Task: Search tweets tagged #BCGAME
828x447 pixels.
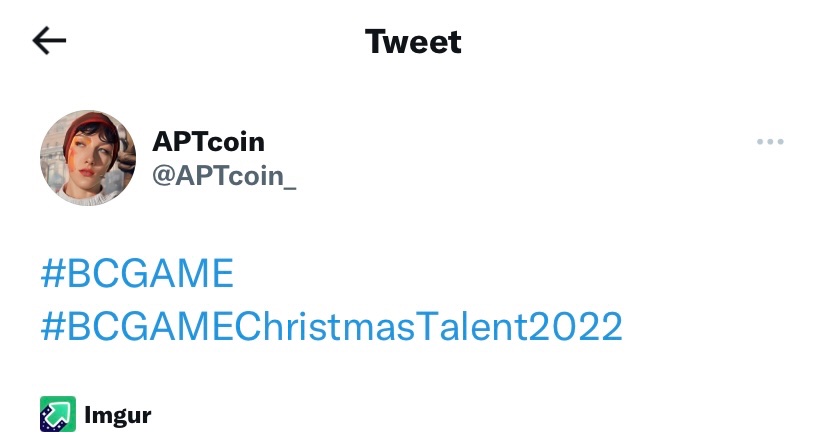Action: click(137, 273)
